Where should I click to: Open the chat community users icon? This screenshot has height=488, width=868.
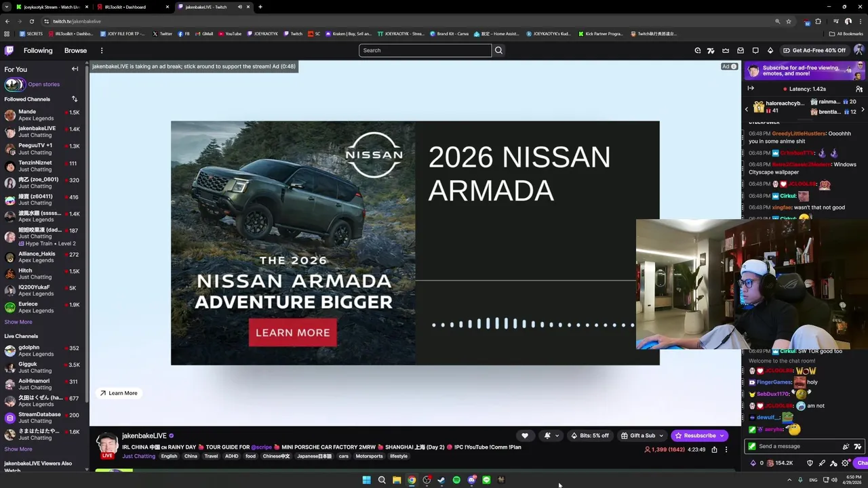click(x=859, y=89)
